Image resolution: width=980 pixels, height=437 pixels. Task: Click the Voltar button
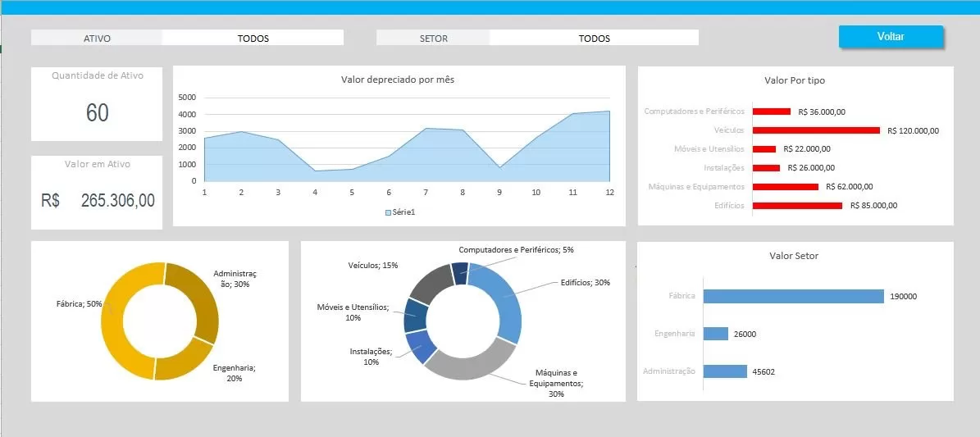(x=891, y=36)
